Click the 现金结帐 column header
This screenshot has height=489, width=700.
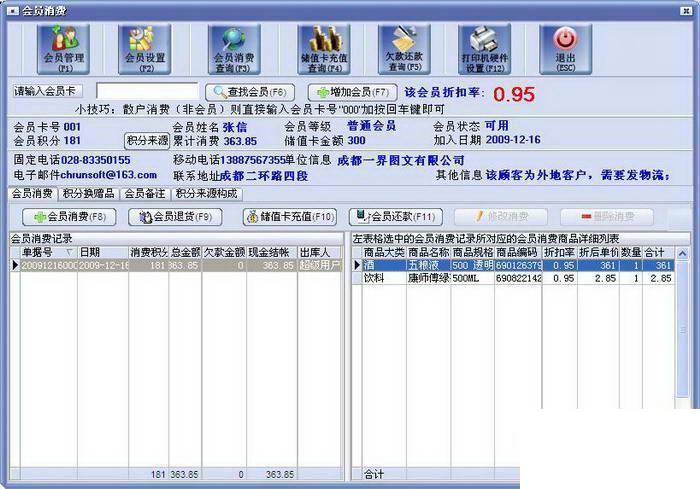click(272, 252)
